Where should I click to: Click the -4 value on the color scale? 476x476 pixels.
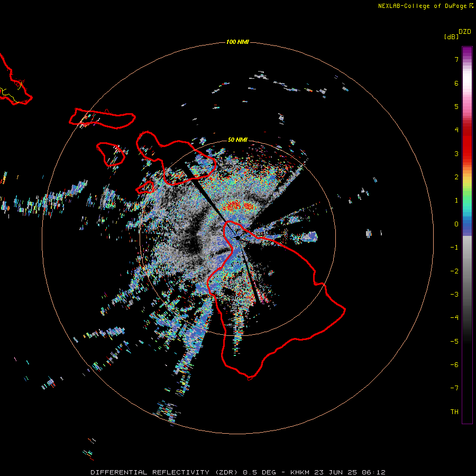pyautogui.click(x=454, y=317)
